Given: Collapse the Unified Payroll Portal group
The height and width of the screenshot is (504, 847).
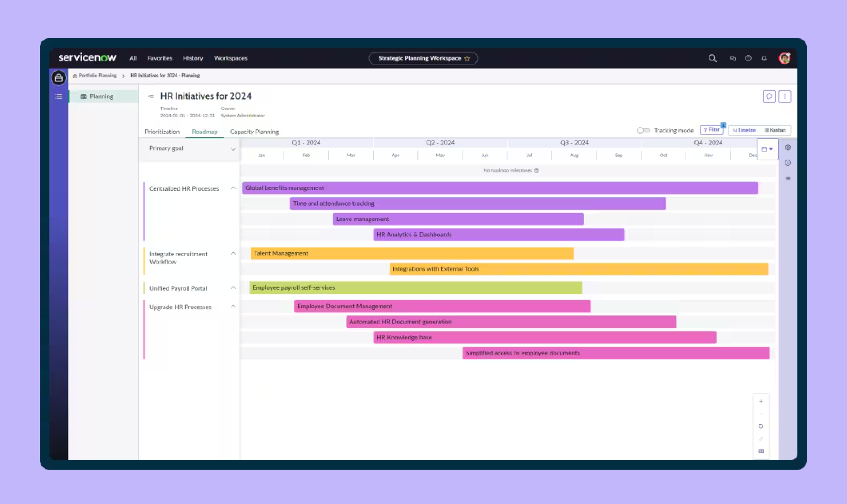Looking at the screenshot, I should coord(233,288).
